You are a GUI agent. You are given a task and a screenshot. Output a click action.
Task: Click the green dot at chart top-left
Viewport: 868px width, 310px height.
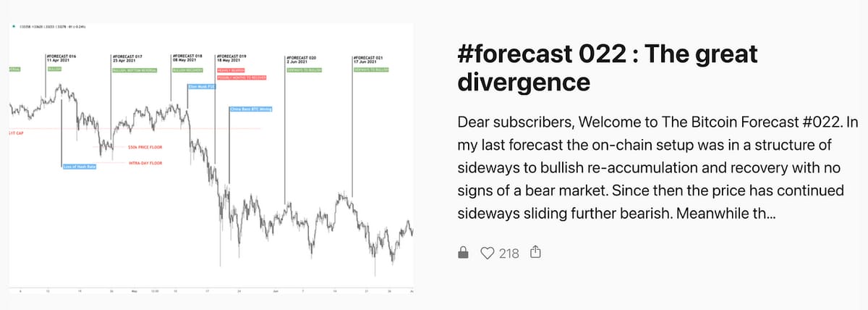pos(14,28)
